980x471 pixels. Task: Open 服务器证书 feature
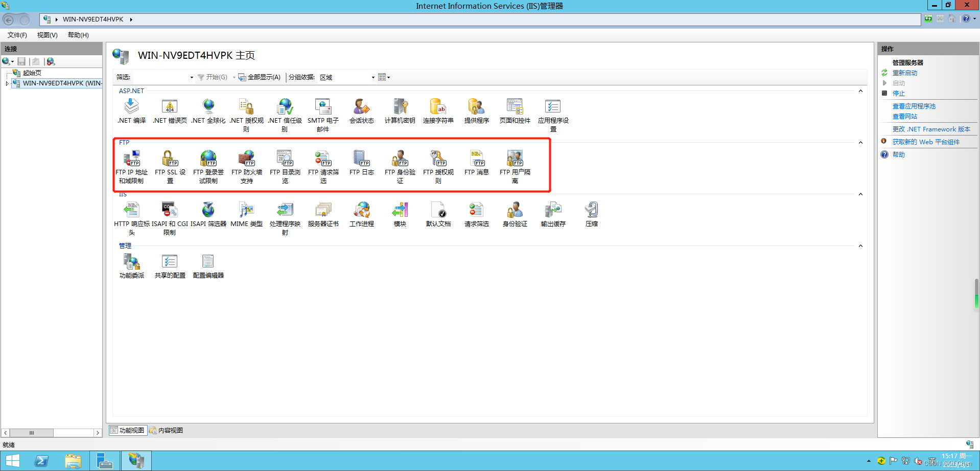[323, 214]
